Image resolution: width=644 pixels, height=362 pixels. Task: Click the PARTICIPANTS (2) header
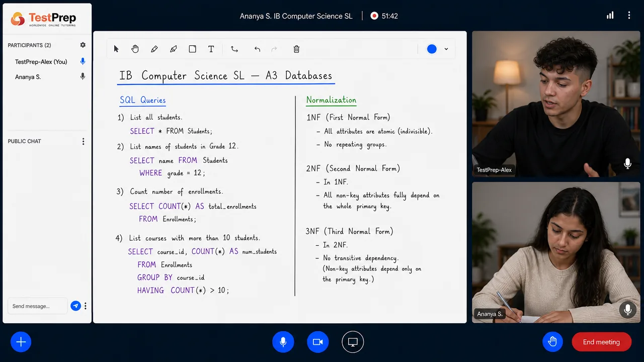29,45
